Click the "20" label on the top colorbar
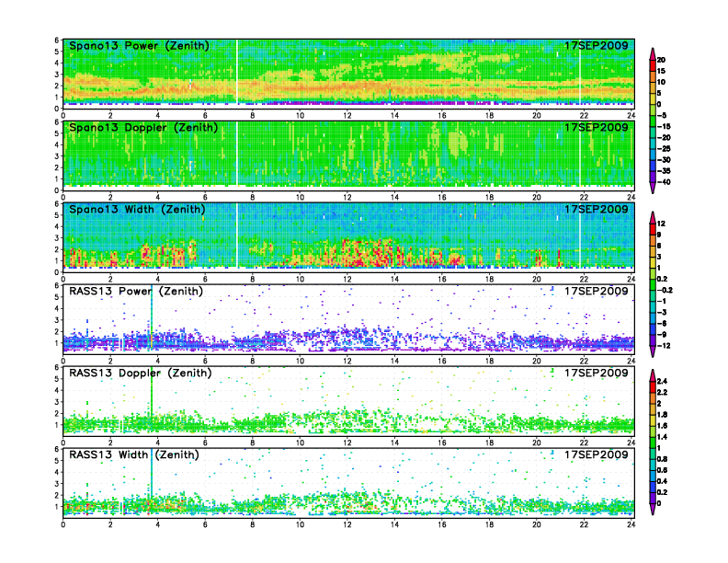Screen dimensions: 728x563 [x=661, y=60]
